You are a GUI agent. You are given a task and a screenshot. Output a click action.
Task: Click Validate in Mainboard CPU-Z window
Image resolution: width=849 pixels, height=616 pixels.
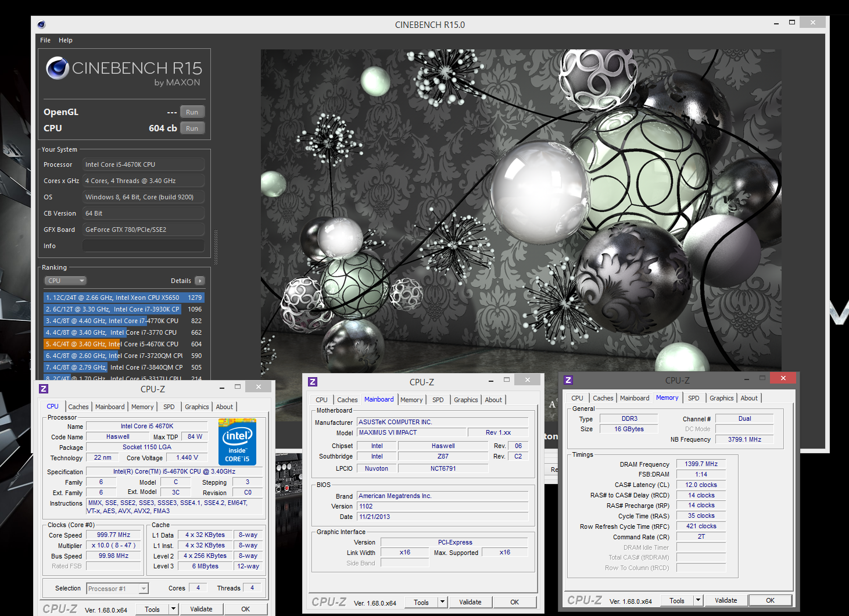tap(470, 602)
